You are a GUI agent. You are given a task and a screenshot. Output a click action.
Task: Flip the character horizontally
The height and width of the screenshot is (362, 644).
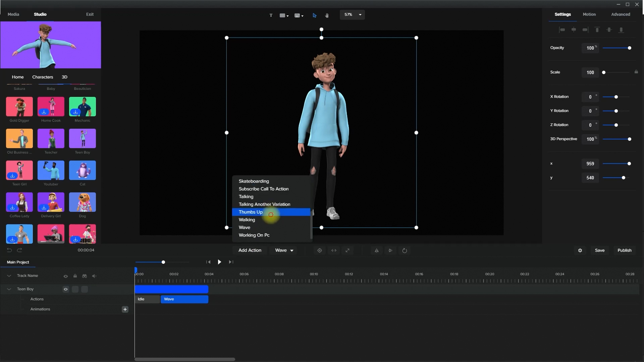(x=377, y=250)
